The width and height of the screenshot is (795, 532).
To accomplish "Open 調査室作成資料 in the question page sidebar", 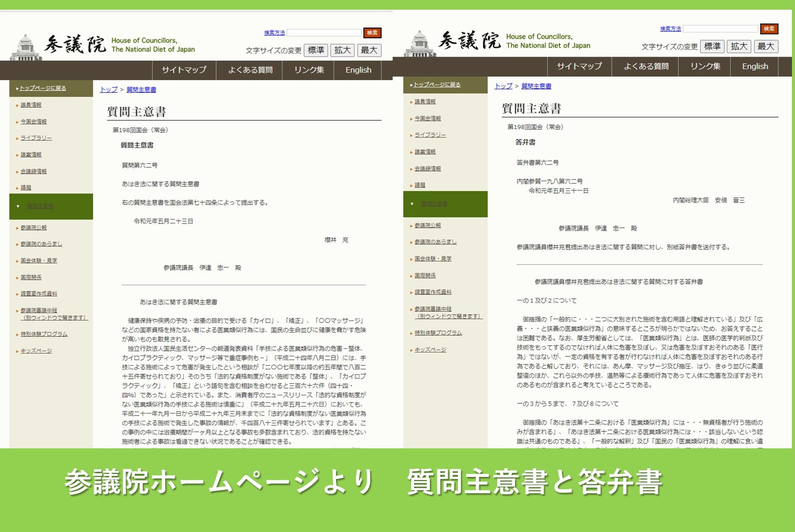I will 39,294.
